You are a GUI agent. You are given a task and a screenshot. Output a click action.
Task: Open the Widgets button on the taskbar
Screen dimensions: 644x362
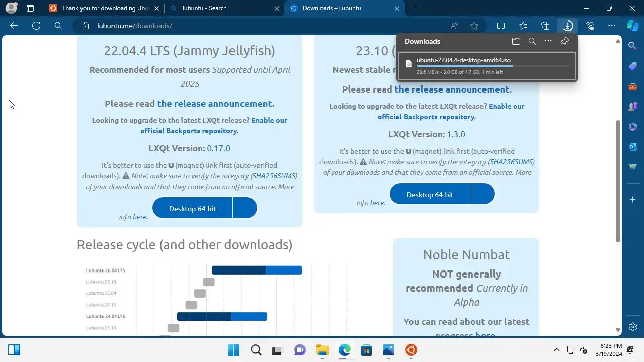click(14, 350)
